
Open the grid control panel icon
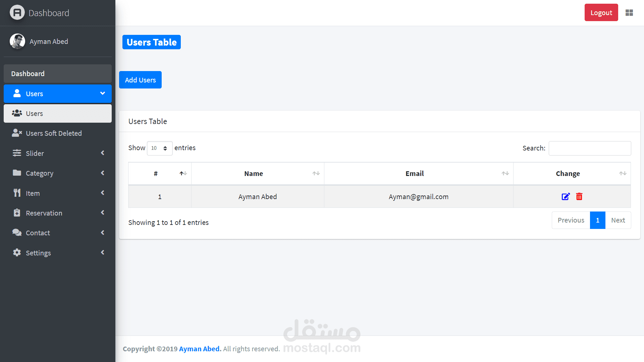[x=629, y=13]
